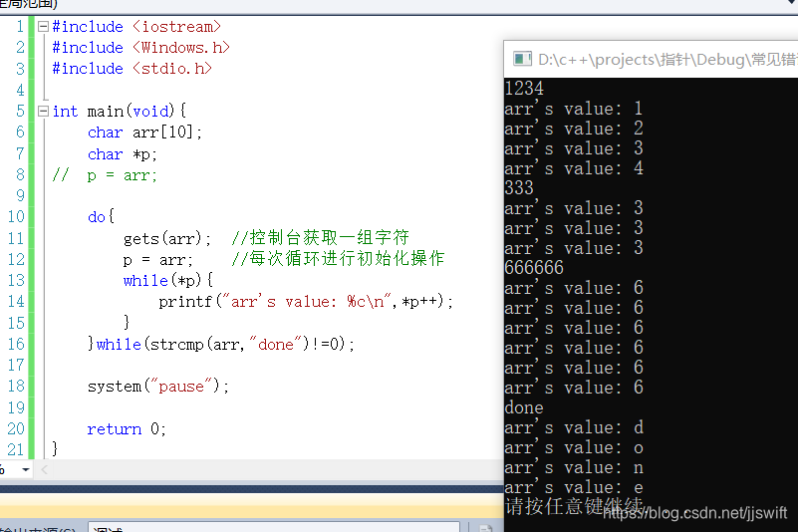Click console output arr's value: e

point(574,487)
